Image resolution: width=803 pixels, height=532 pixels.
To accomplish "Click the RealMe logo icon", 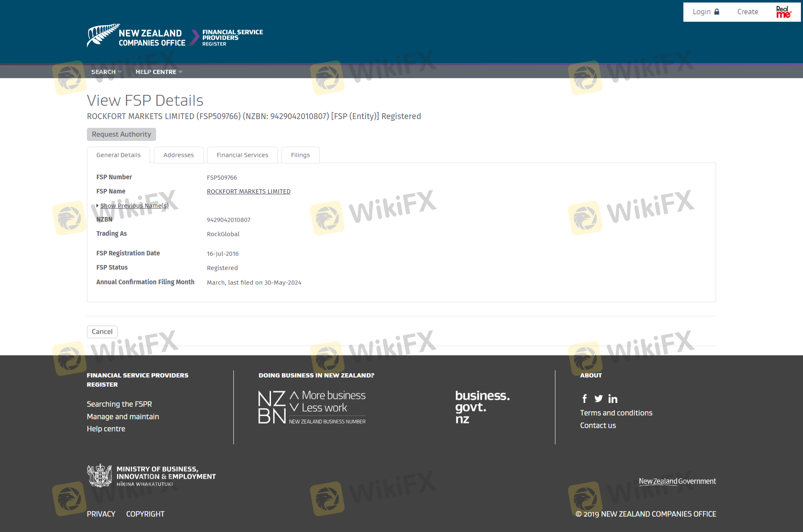I will click(x=783, y=12).
